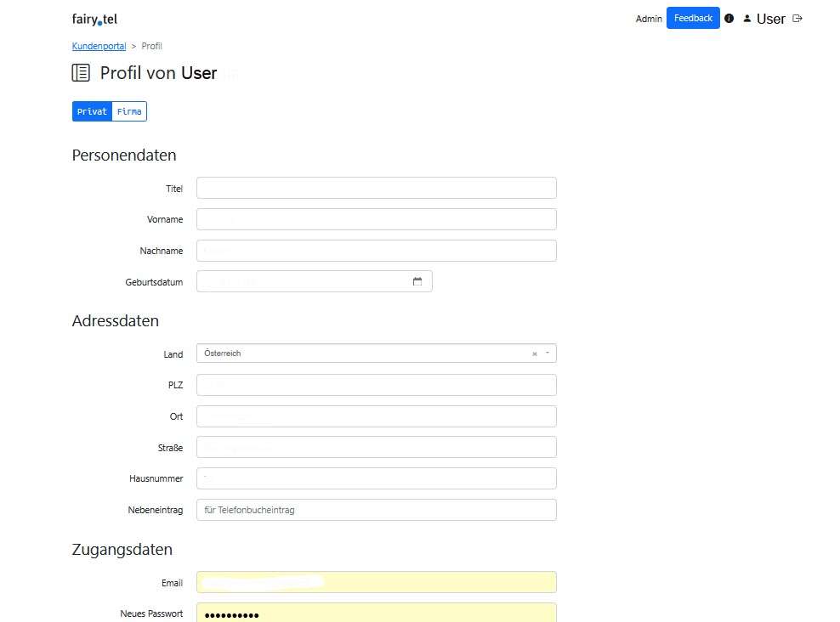The image size is (840, 622).
Task: Clear the Österreich selection with the x
Action: pos(535,353)
